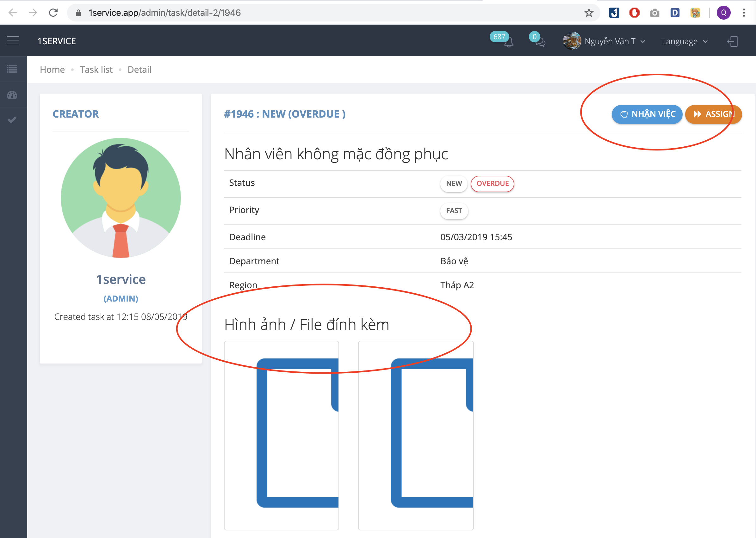Open the first attached file thumbnail

282,435
